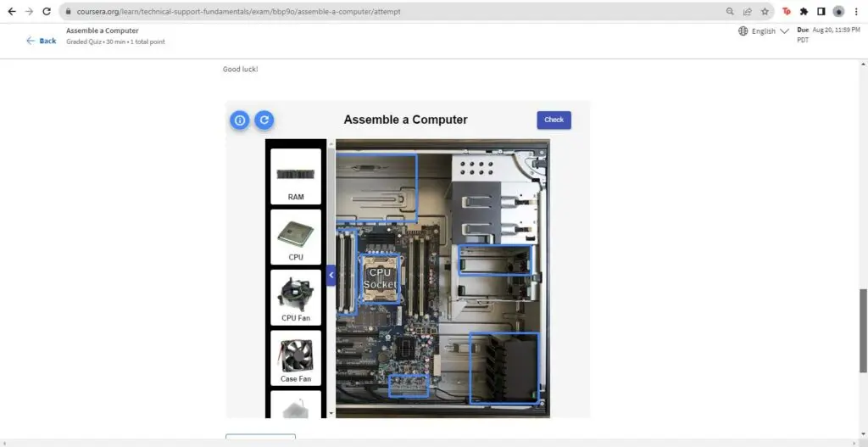
Task: Open the Chrome three-dot menu
Action: [856, 11]
